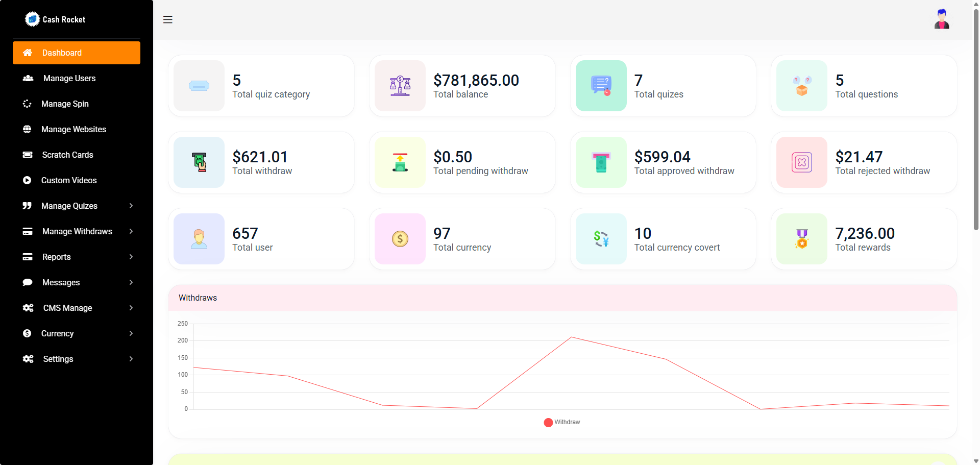The height and width of the screenshot is (465, 980).
Task: Click the Cash Rocket logo
Action: pos(55,19)
